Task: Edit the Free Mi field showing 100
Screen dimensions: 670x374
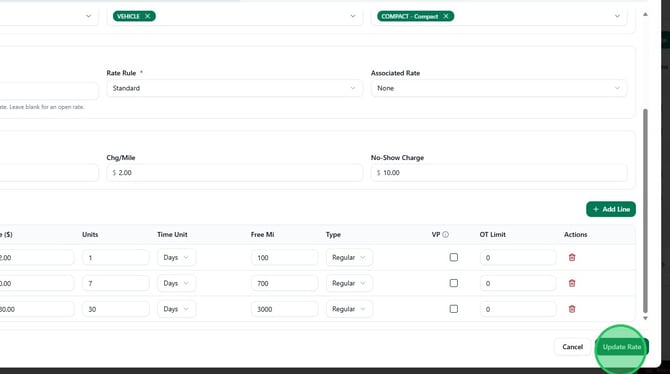Action: click(x=284, y=257)
